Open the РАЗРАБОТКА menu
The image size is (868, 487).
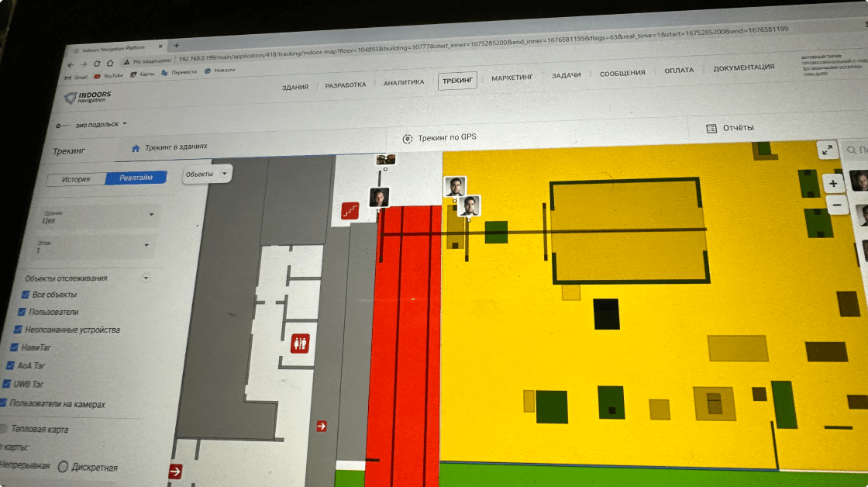click(346, 85)
